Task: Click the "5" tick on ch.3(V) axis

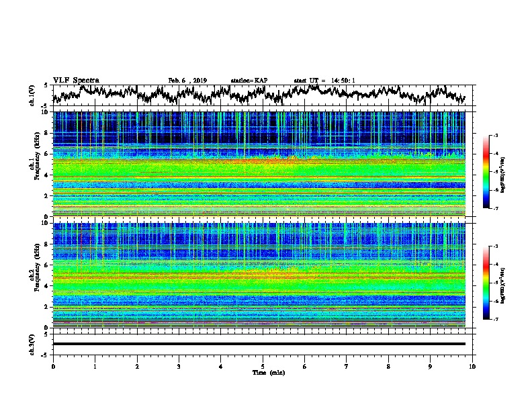Action: pos(46,334)
